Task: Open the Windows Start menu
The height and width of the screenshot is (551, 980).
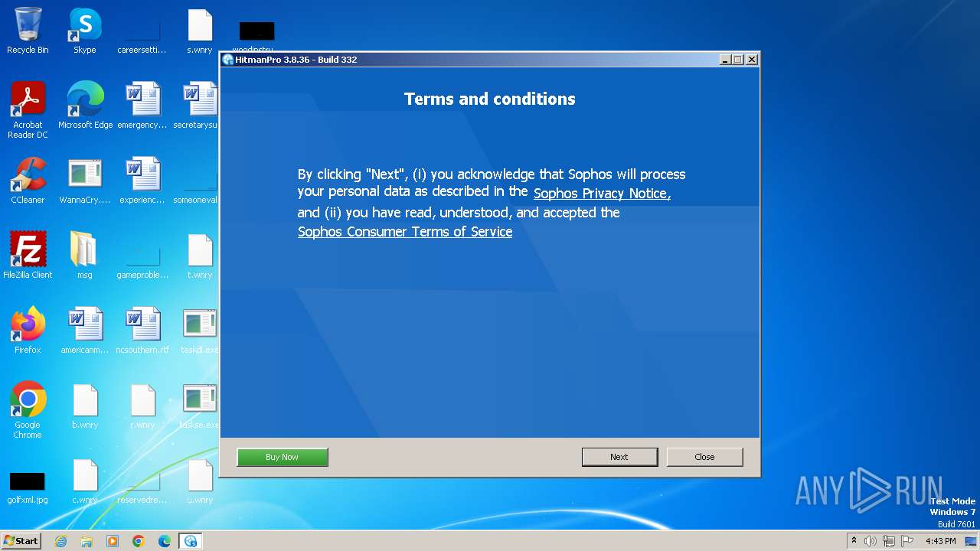Action: [21, 541]
